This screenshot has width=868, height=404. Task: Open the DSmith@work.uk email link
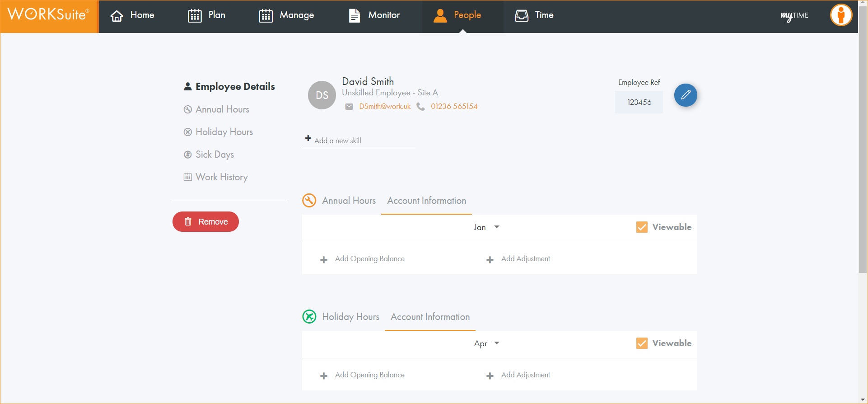pos(385,107)
